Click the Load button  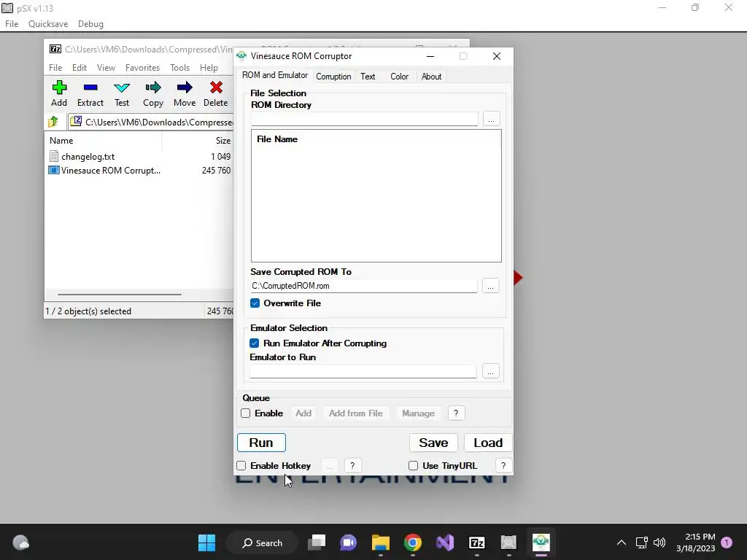(488, 443)
